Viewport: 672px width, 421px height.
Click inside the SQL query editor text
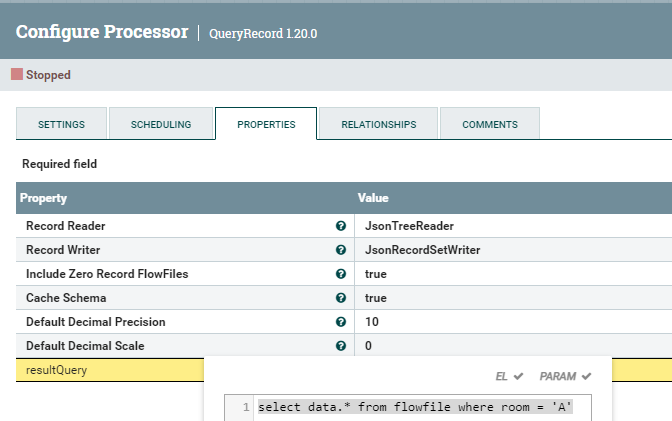415,407
